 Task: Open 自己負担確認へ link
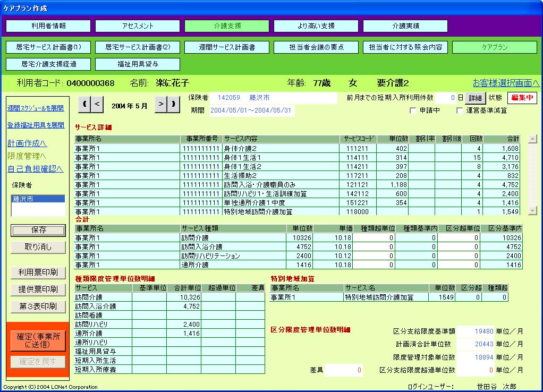(x=35, y=168)
